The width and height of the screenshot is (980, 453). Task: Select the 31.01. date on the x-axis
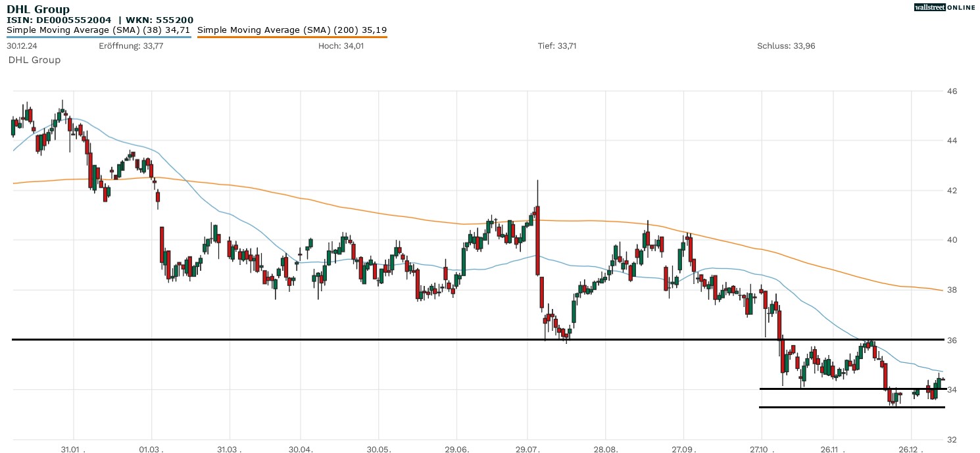point(73,448)
